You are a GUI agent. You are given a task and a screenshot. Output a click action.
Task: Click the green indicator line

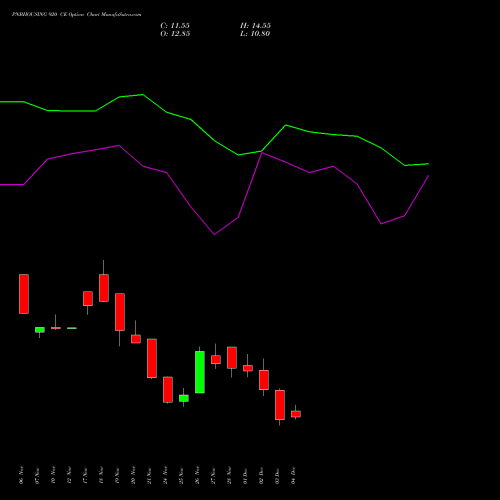tap(214, 141)
